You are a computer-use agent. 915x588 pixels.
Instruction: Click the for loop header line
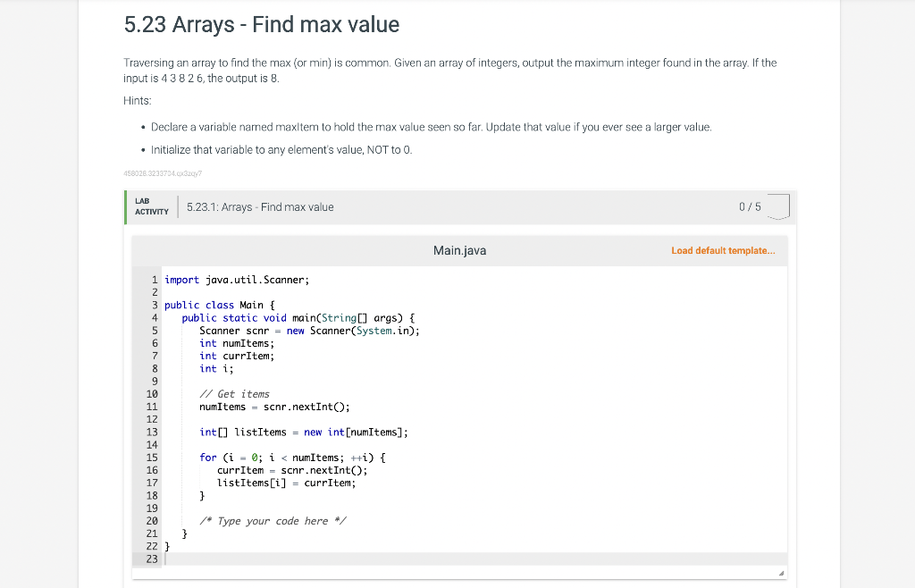[292, 458]
